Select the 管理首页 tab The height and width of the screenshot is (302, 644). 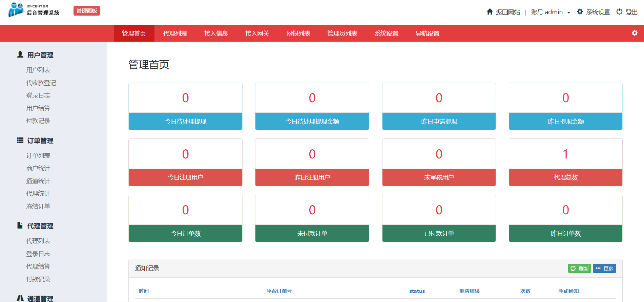pos(134,33)
